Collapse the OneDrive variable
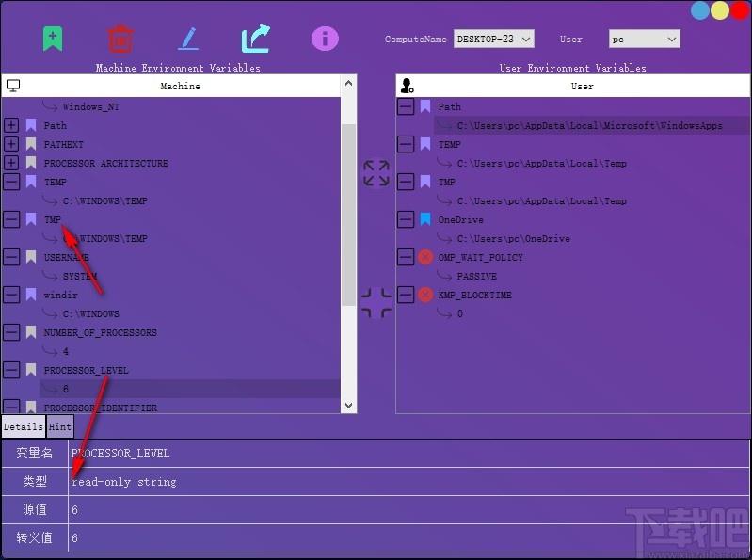Image resolution: width=752 pixels, height=560 pixels. [x=406, y=219]
